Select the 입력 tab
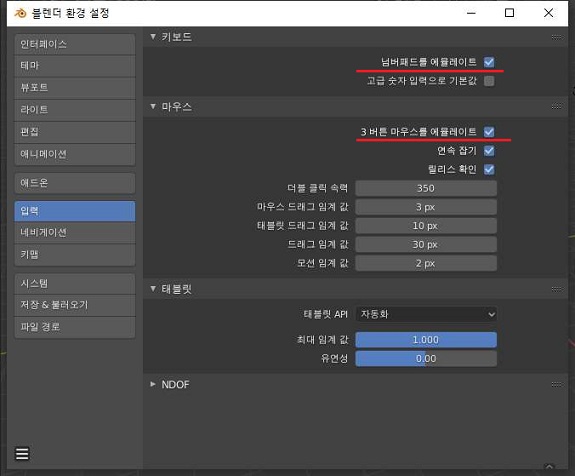 pyautogui.click(x=75, y=211)
